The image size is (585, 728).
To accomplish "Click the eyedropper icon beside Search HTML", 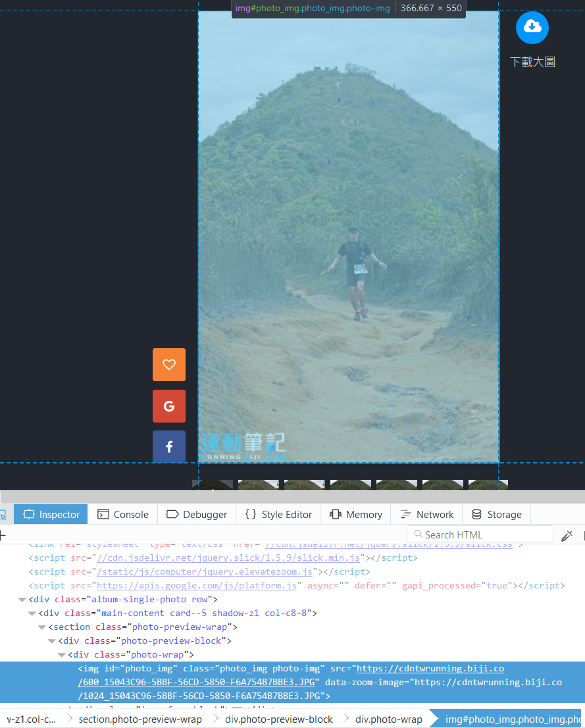I will (x=567, y=535).
